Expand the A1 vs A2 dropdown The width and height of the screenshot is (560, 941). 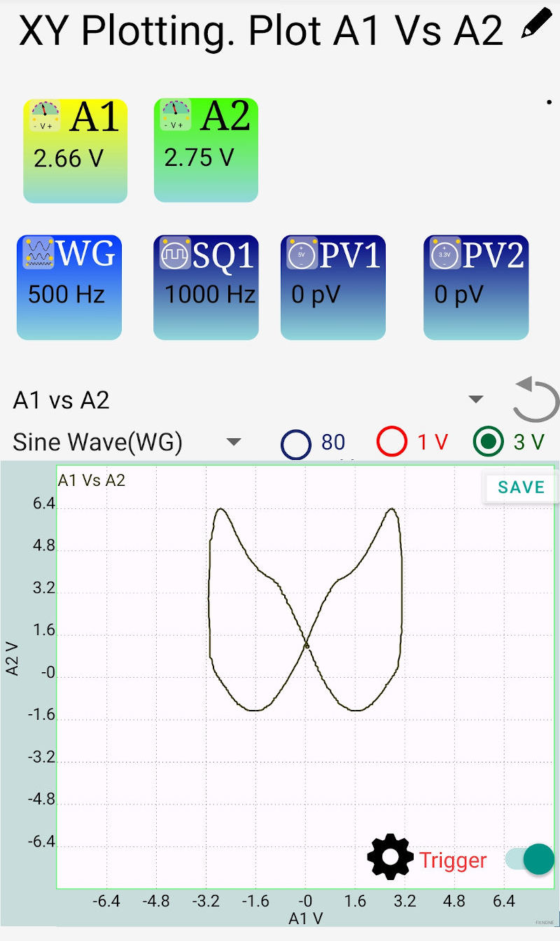[476, 400]
